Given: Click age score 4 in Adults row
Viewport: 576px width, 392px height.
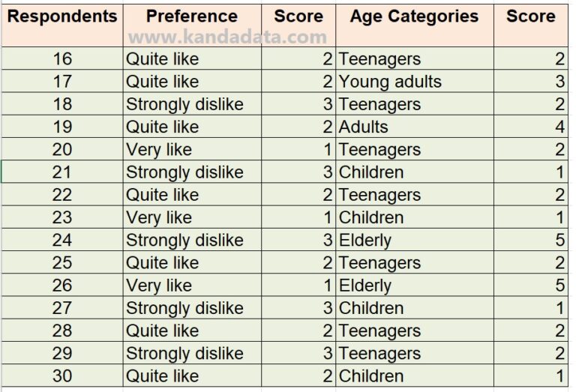Looking at the screenshot, I should [559, 127].
